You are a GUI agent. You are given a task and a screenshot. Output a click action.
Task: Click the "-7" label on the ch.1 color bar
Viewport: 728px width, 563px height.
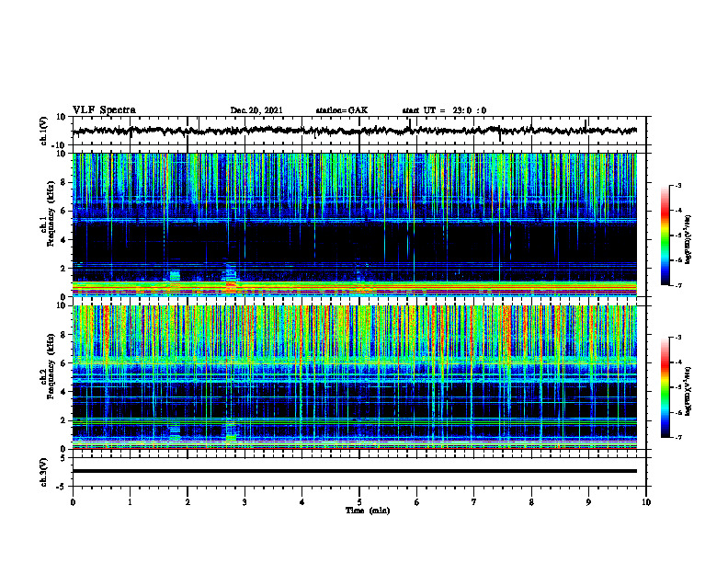(677, 285)
